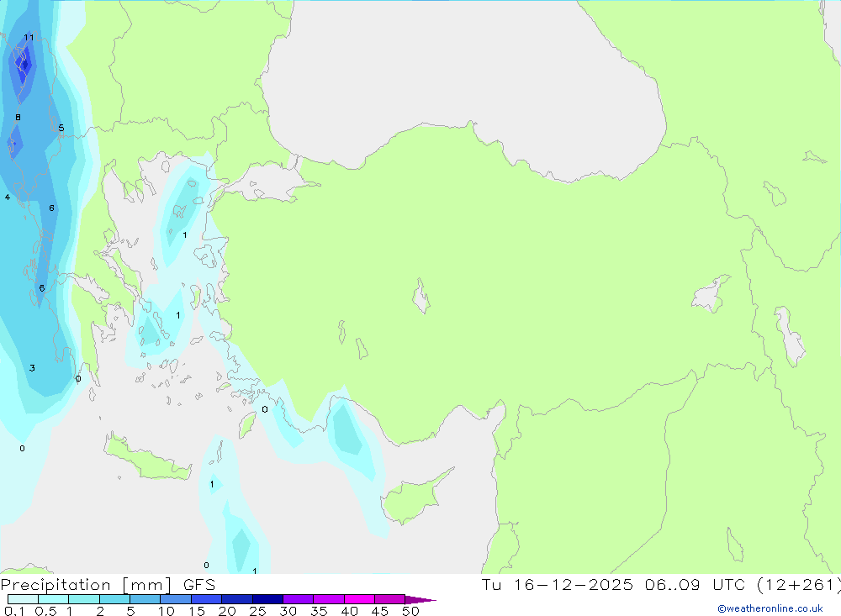
Task: Select the 30–35 mm purple swatch
Action: (299, 599)
